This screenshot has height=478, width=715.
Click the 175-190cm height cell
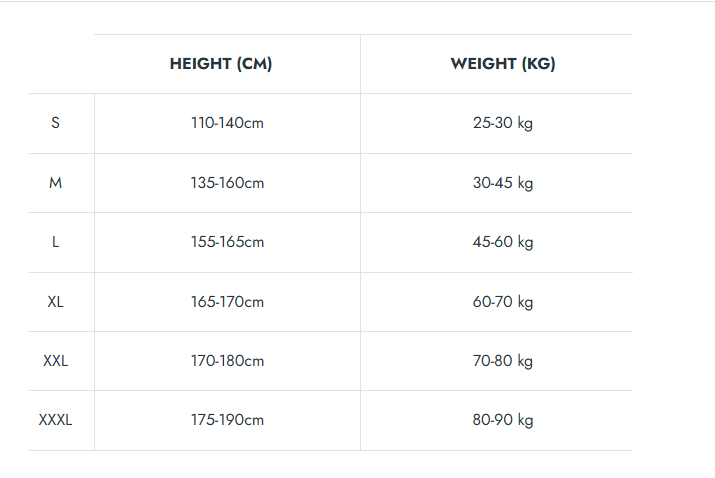tap(227, 420)
